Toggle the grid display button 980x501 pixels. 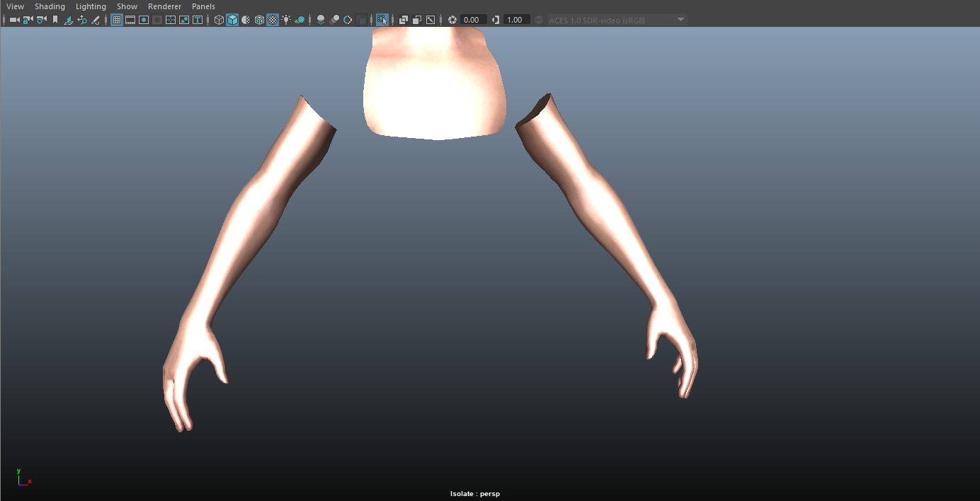pyautogui.click(x=117, y=20)
